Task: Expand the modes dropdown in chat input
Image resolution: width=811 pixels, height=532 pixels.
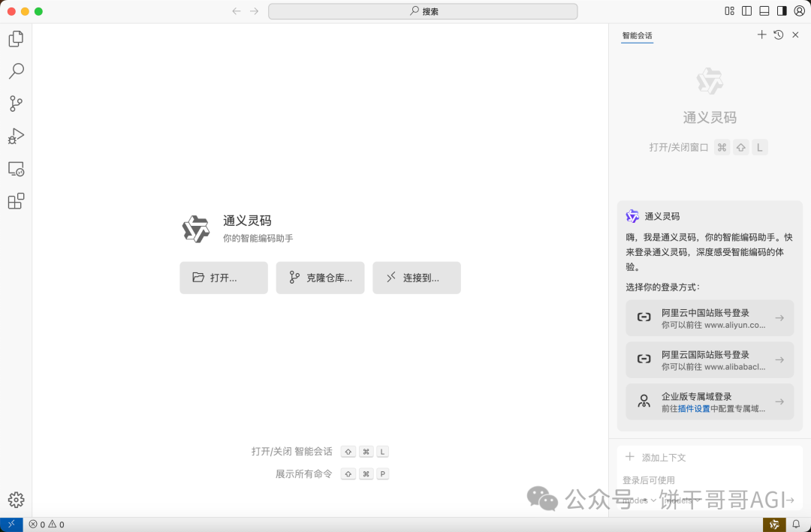Action: (x=640, y=500)
